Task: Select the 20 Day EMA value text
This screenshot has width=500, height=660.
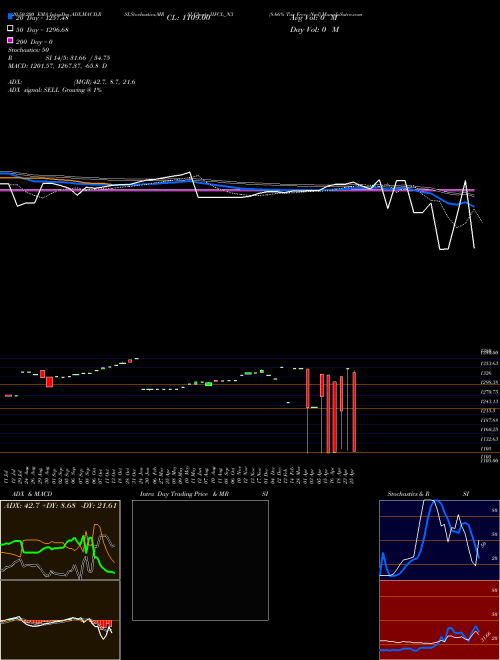Action: (42, 18)
